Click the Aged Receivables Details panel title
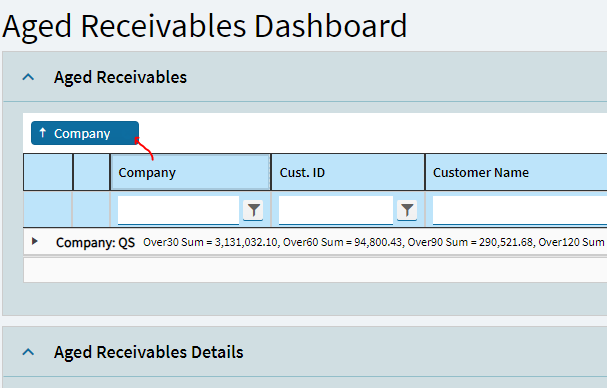This screenshot has height=388, width=607. click(x=149, y=352)
